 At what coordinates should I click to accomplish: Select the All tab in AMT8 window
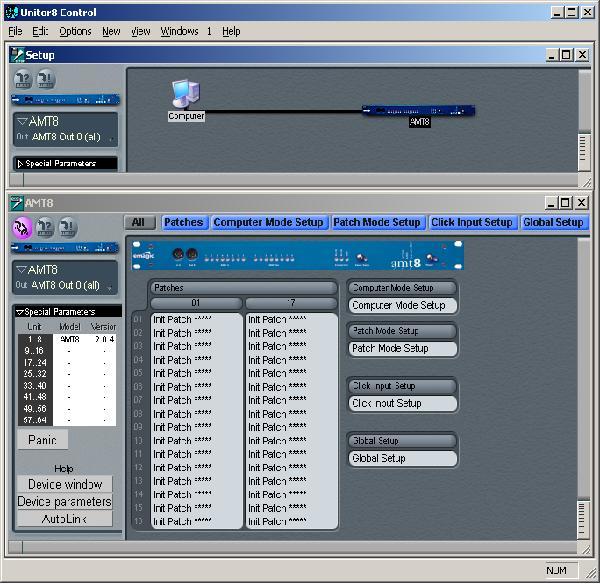pos(140,222)
